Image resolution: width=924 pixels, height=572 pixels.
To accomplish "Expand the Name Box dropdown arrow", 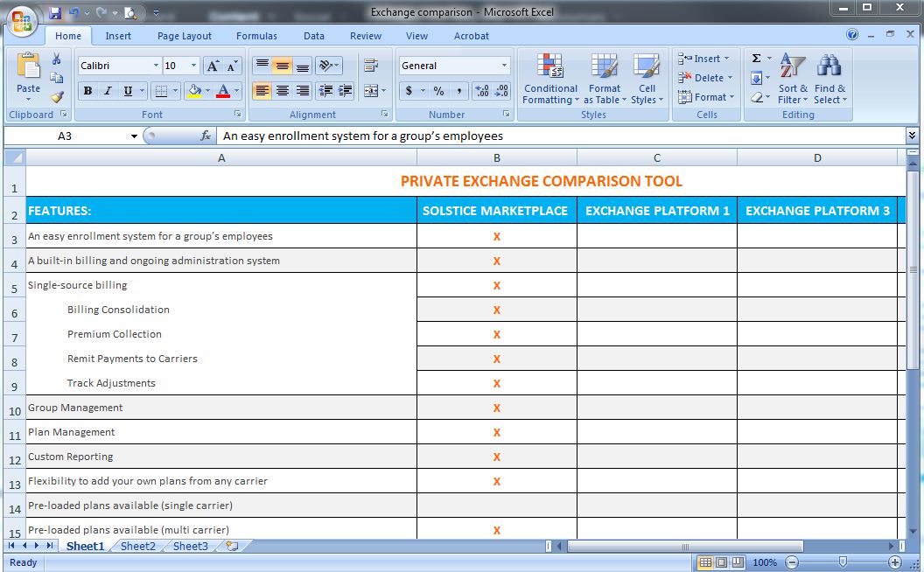I will point(134,136).
